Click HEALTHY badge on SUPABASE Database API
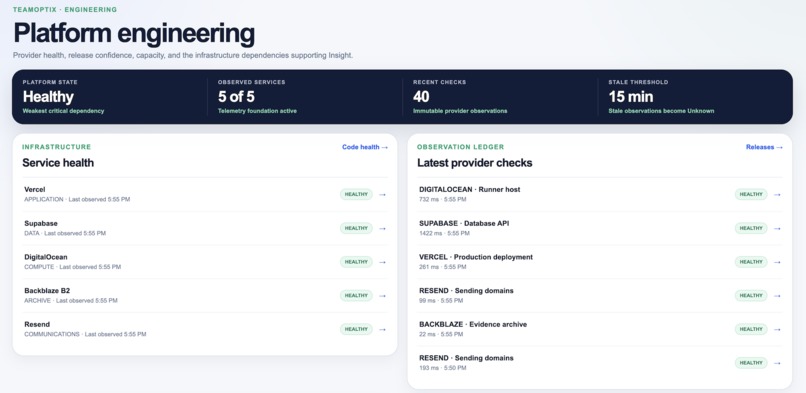This screenshot has width=806, height=393. point(751,228)
